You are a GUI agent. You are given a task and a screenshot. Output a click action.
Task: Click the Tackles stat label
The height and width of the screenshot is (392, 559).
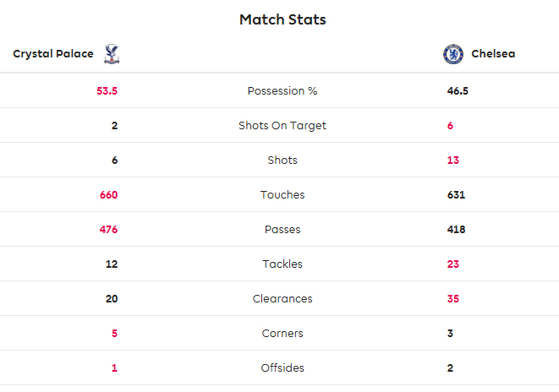pyautogui.click(x=282, y=264)
